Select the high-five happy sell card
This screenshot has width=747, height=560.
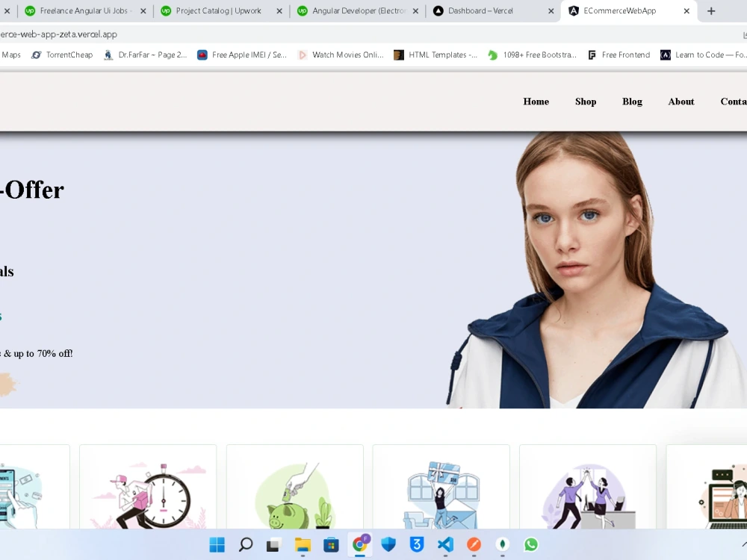coord(588,487)
